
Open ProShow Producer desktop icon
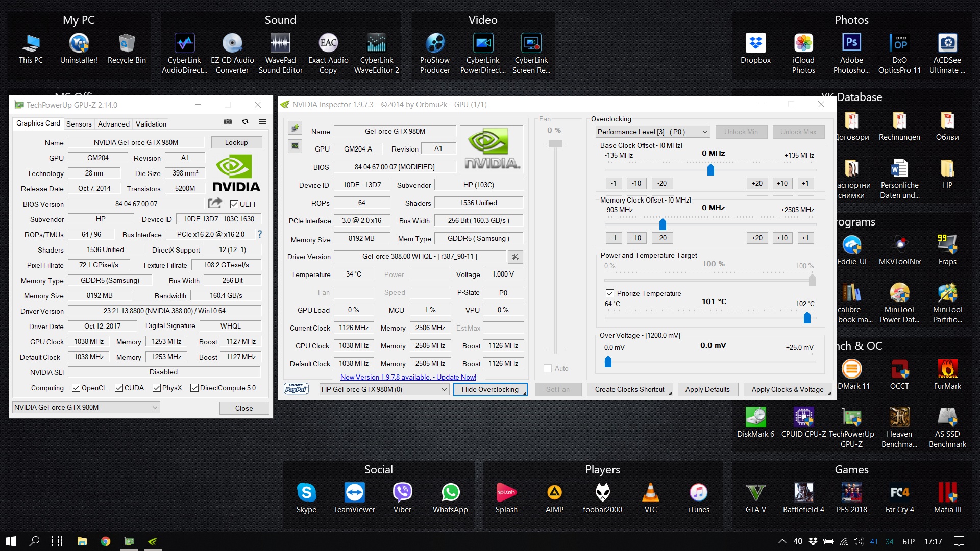[x=435, y=53]
